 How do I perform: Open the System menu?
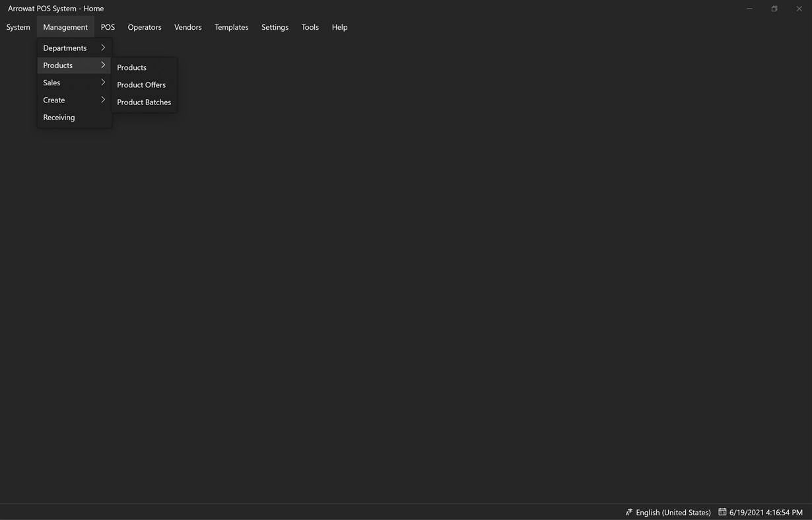click(18, 27)
